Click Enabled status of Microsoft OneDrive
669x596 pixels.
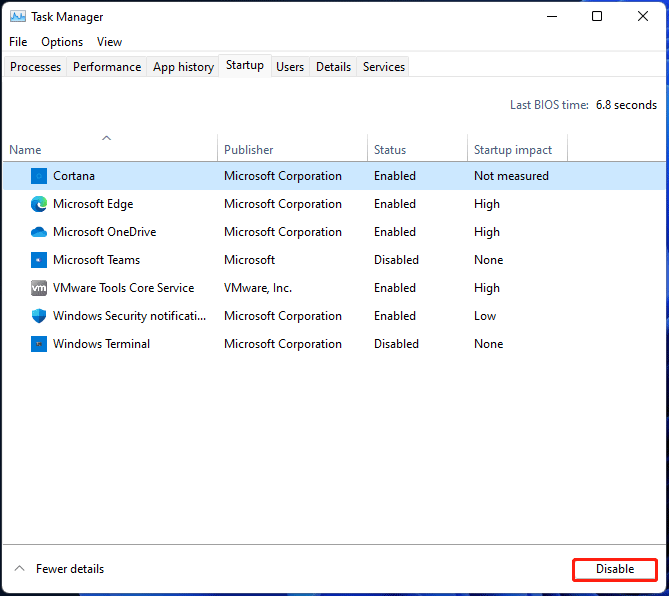[x=395, y=232]
